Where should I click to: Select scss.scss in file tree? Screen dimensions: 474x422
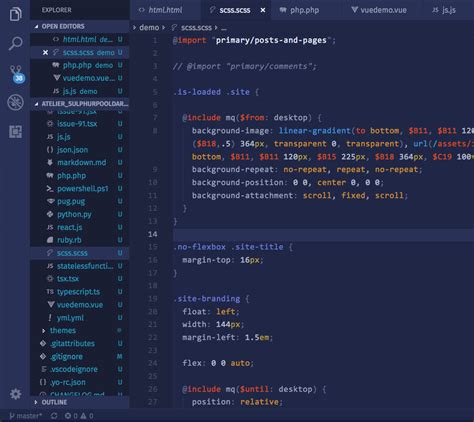click(80, 253)
